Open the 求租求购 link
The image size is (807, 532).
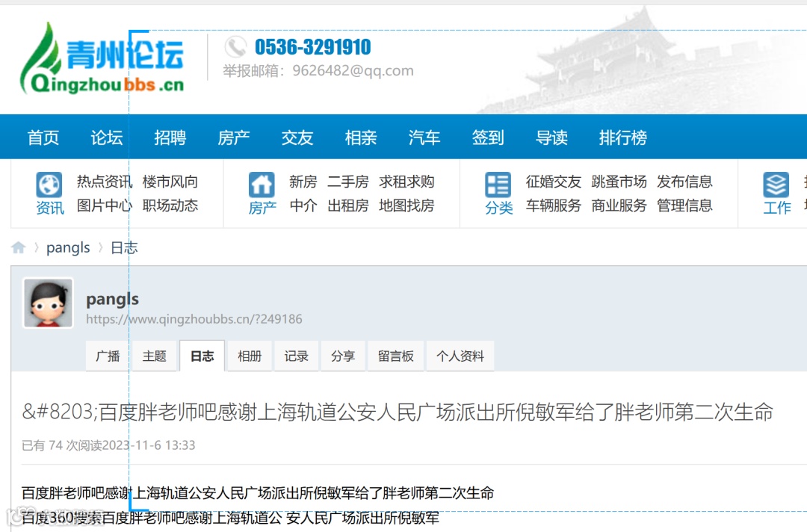tap(406, 182)
